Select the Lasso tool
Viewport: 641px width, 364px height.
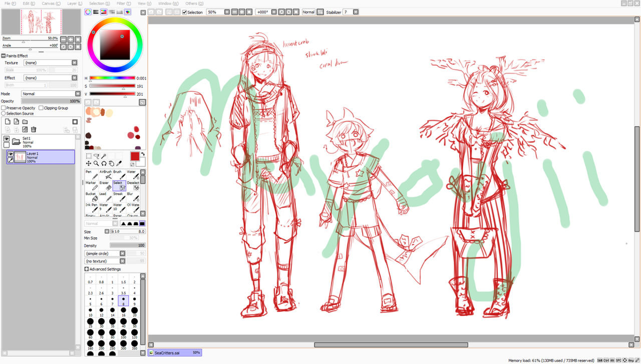click(x=96, y=156)
